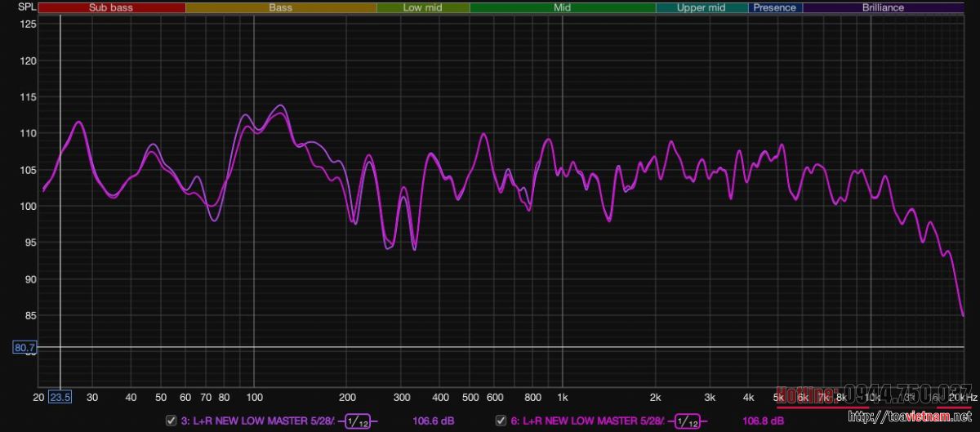
Task: Click the Low mid frequency band
Action: coord(423,7)
